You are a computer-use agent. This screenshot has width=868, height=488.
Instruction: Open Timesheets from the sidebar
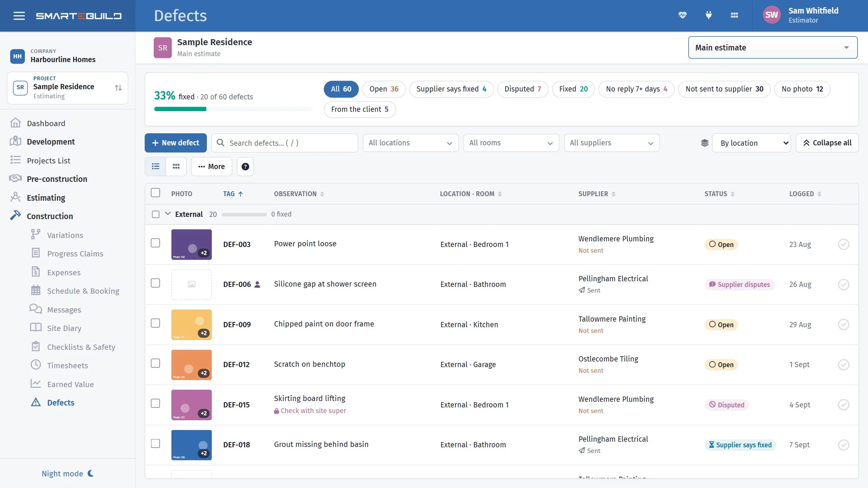click(67, 365)
